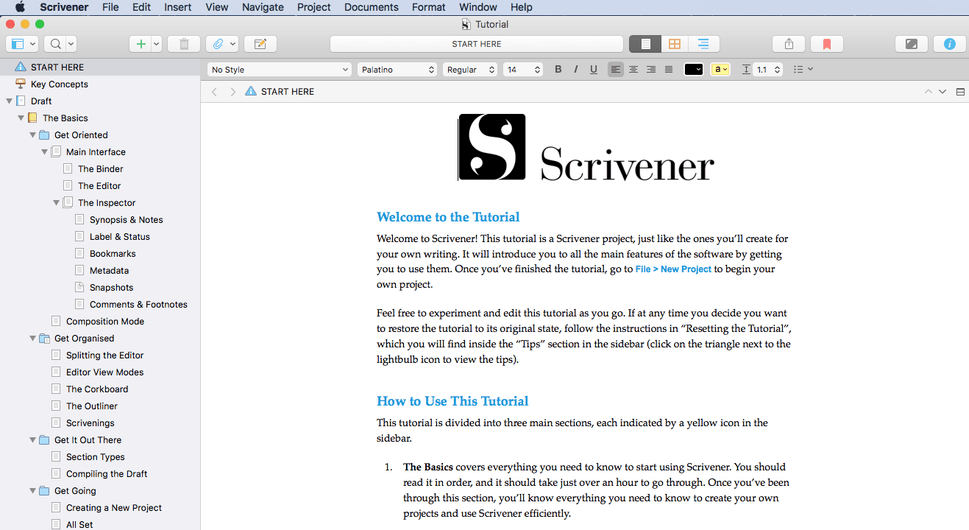Viewport: 969px width, 530px height.
Task: Click the Share/export toolbar icon
Action: [x=789, y=44]
